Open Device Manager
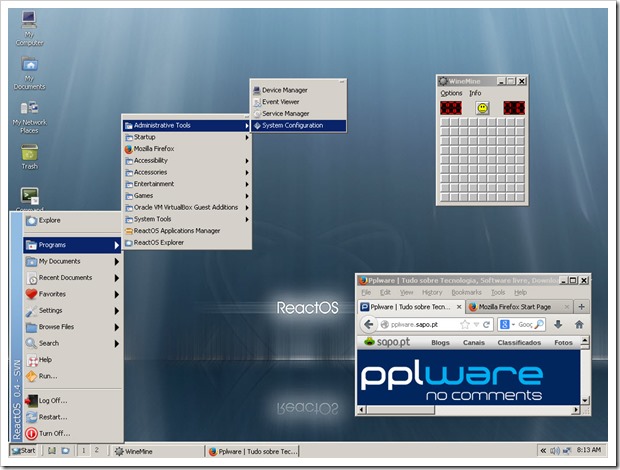 point(299,90)
